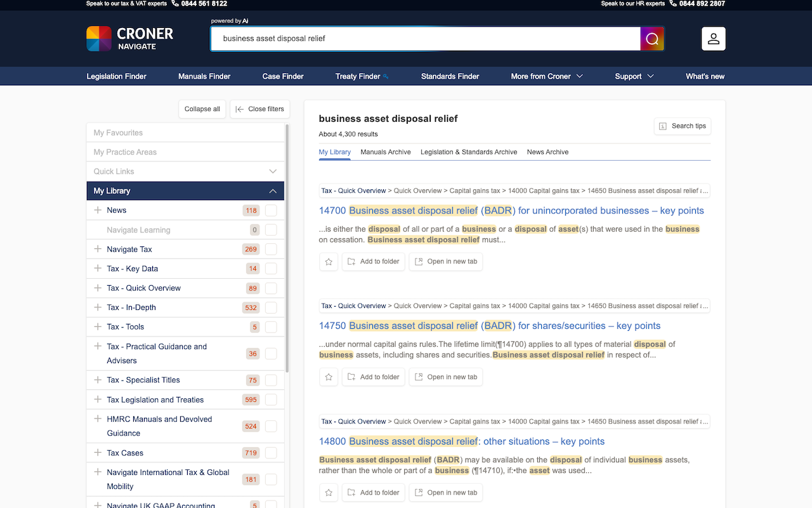Image resolution: width=812 pixels, height=508 pixels.
Task: Click the Search tips button
Action: pyautogui.click(x=683, y=126)
